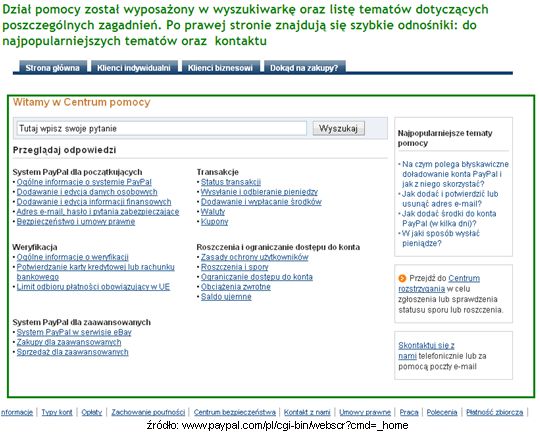Go to Centrum rozstrzygania link
This screenshot has height=434, width=540.
tap(439, 283)
